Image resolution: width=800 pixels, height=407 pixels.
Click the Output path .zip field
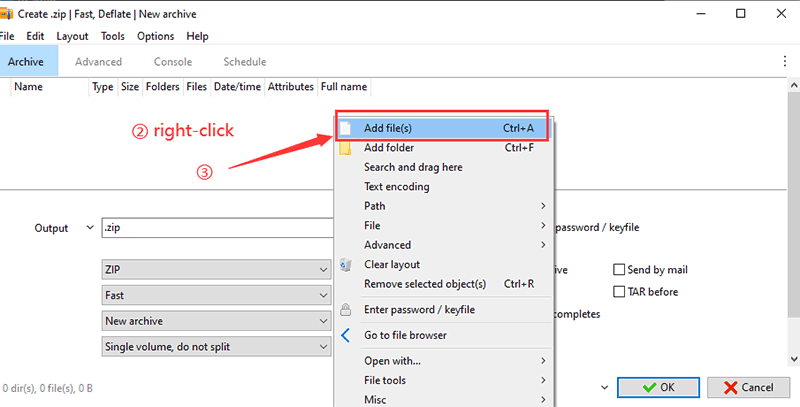(x=217, y=228)
